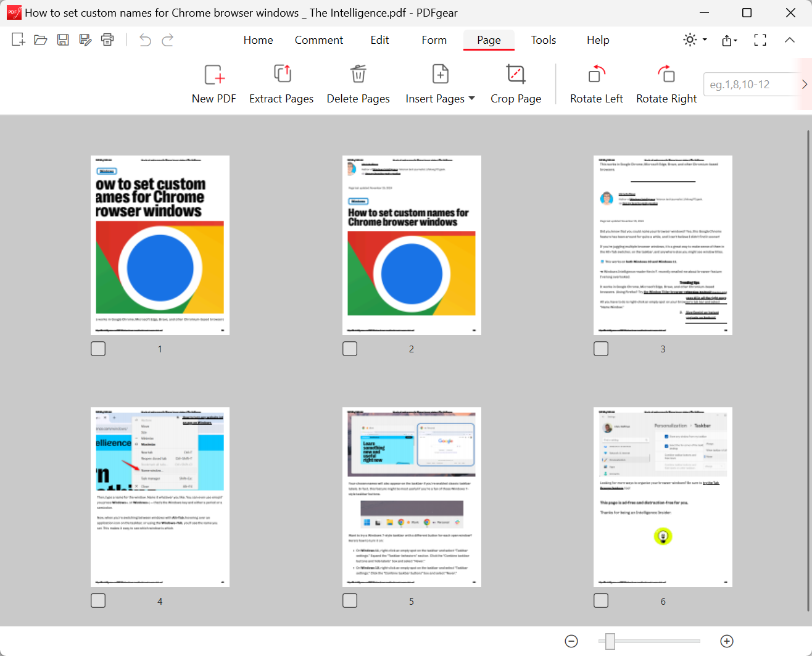
Task: Expand the Insert Pages dropdown arrow
Action: [x=472, y=98]
